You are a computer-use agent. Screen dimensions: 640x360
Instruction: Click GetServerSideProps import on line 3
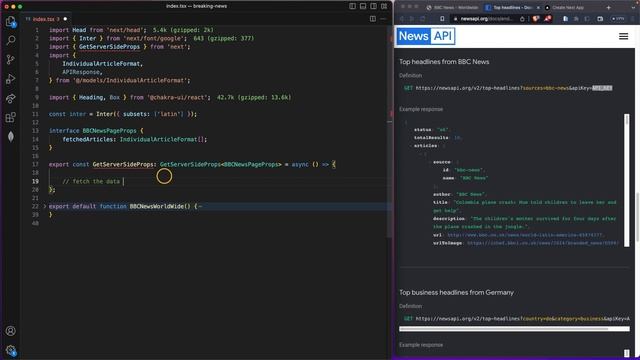point(109,47)
